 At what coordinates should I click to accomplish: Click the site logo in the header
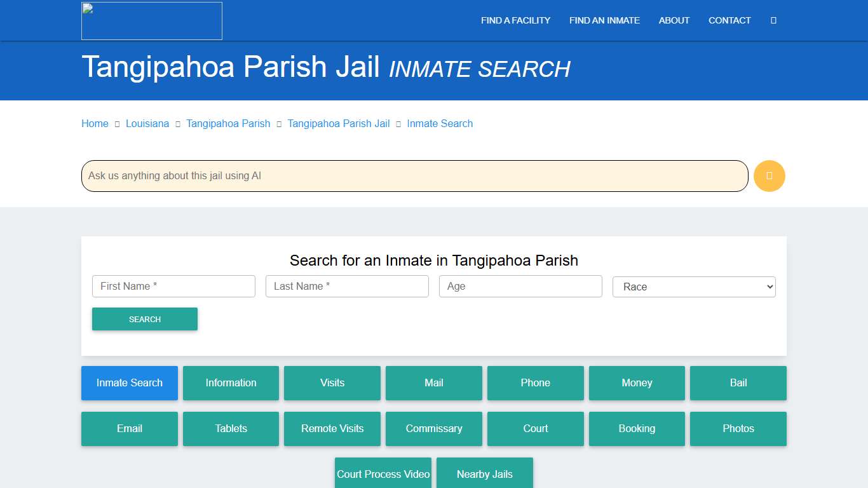[x=151, y=20]
